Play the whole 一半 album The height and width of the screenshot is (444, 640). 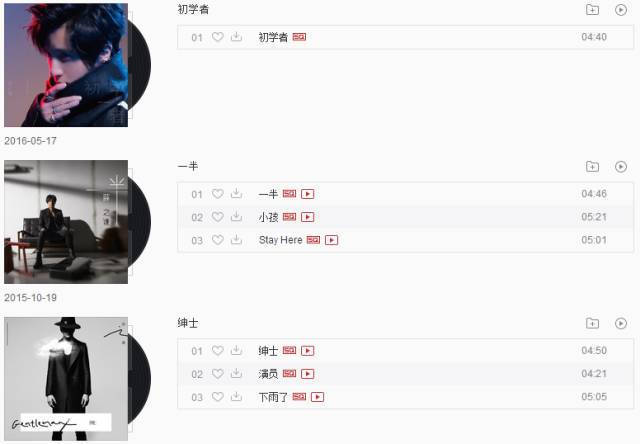[621, 166]
